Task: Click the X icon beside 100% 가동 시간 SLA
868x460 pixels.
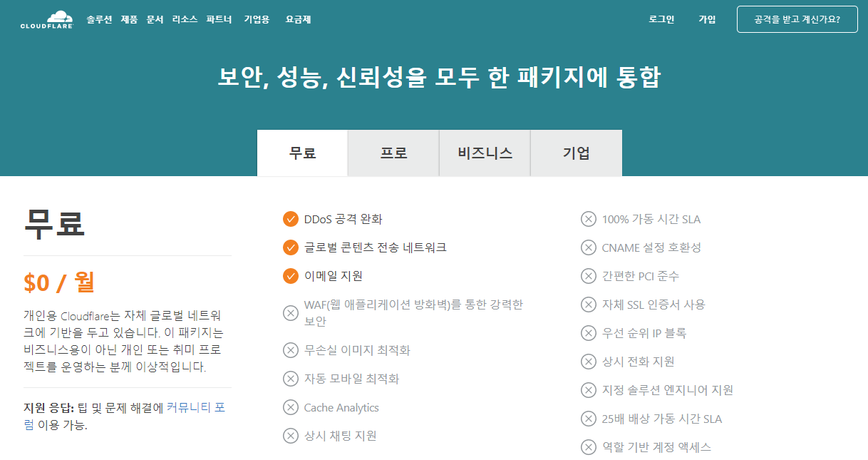Action: [589, 219]
